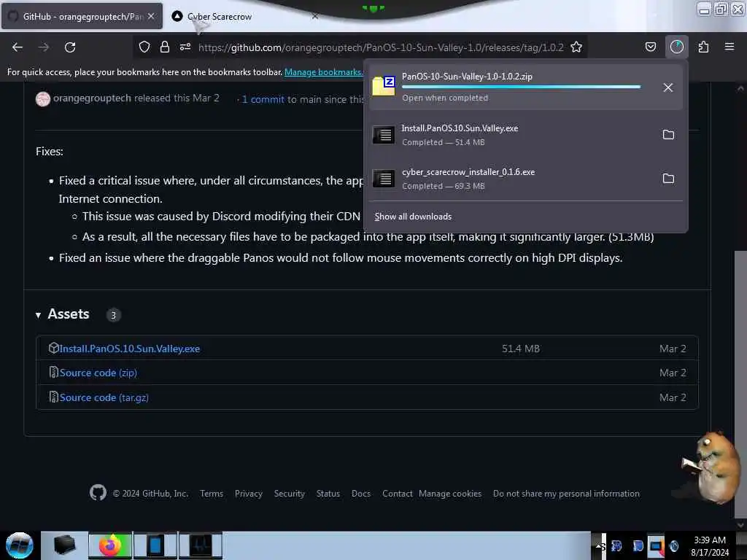Click the Firefox taskbar button
747x560 pixels.
(x=110, y=545)
